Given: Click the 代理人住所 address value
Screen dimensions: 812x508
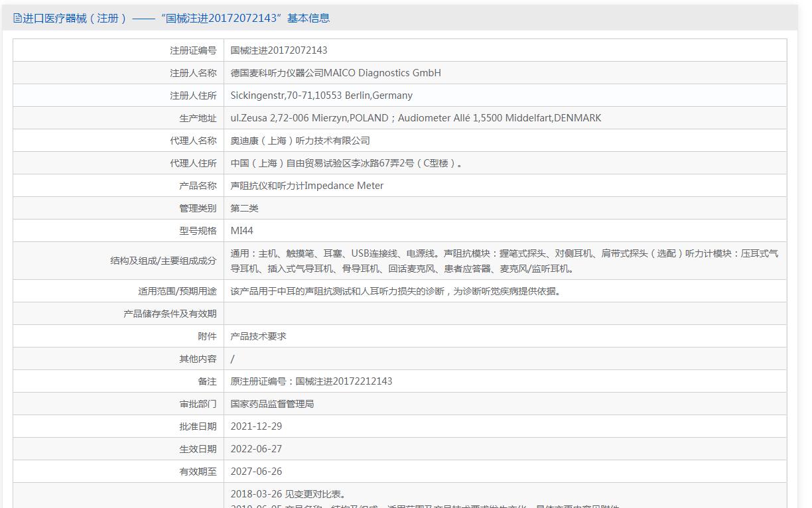Looking at the screenshot, I should point(346,163).
